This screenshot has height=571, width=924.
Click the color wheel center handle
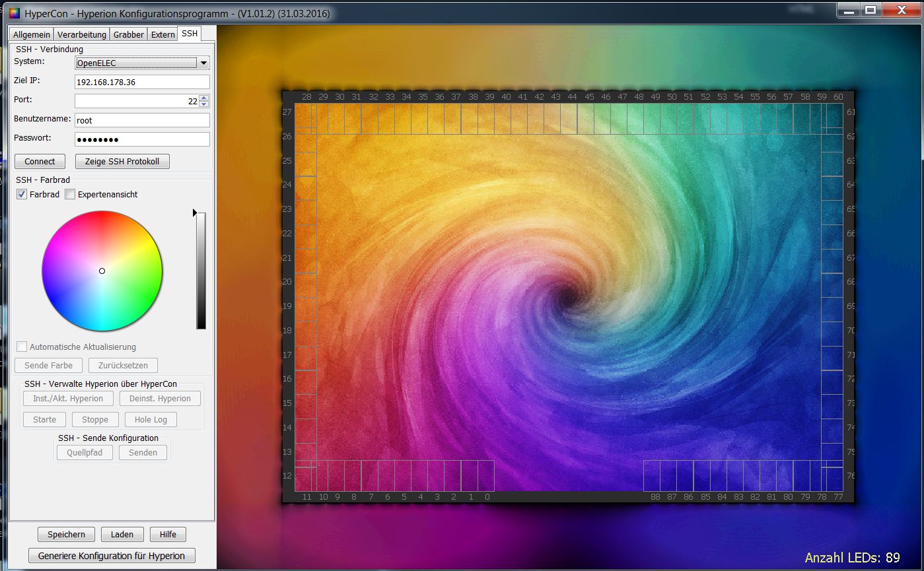pyautogui.click(x=102, y=271)
